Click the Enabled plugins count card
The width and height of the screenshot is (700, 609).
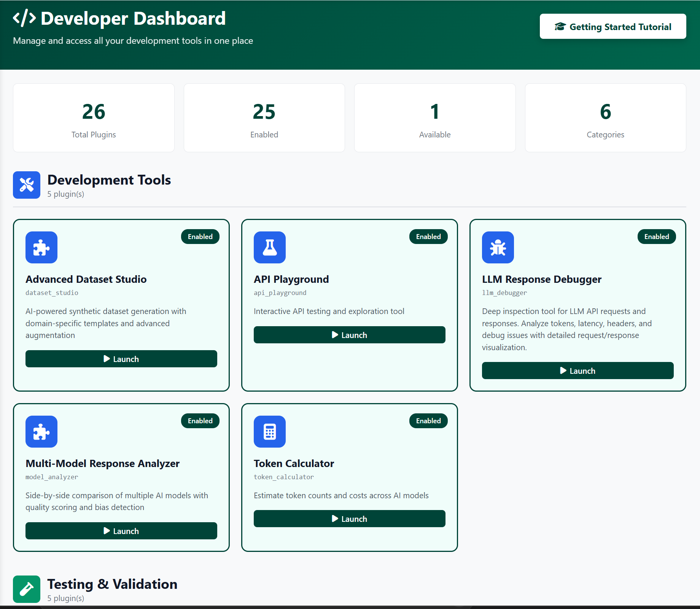click(x=264, y=118)
